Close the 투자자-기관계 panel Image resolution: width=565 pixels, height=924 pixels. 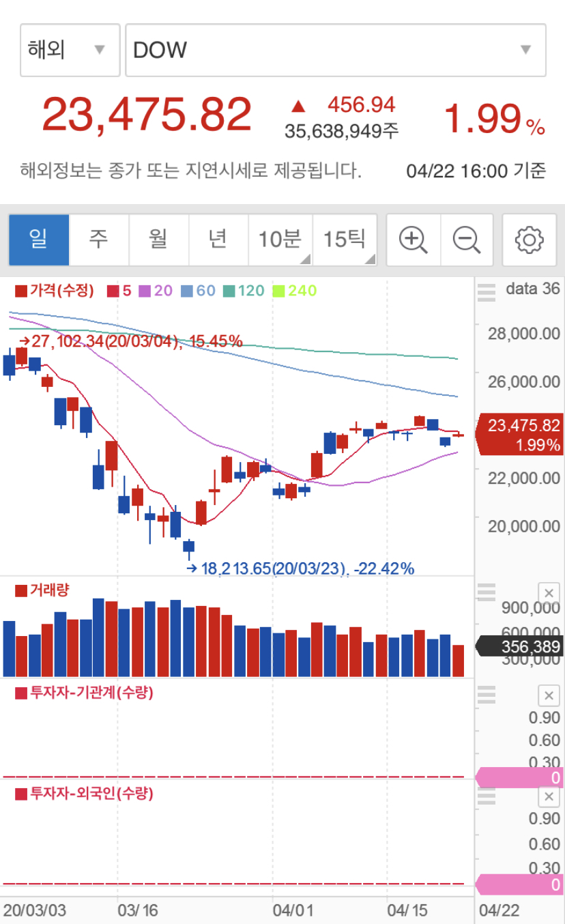pos(549,695)
